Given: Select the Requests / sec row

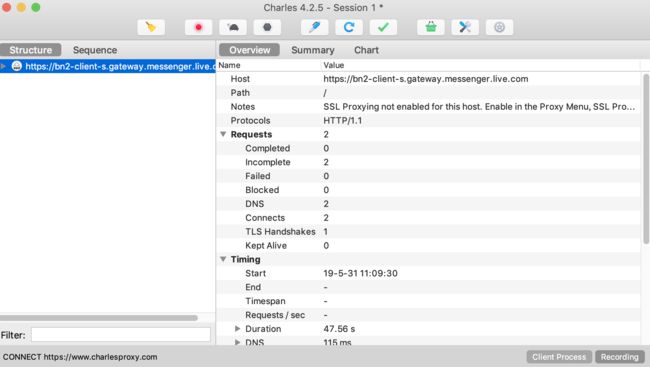Looking at the screenshot, I should (429, 315).
